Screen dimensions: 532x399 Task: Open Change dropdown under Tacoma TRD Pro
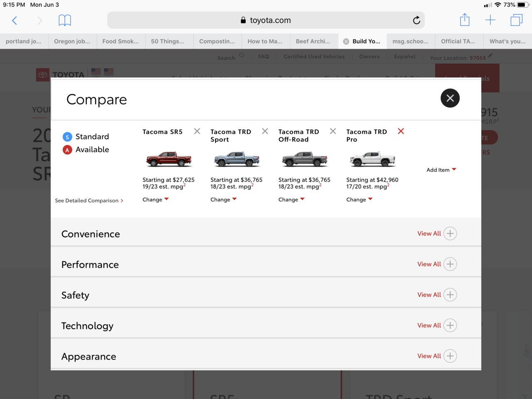pyautogui.click(x=360, y=199)
